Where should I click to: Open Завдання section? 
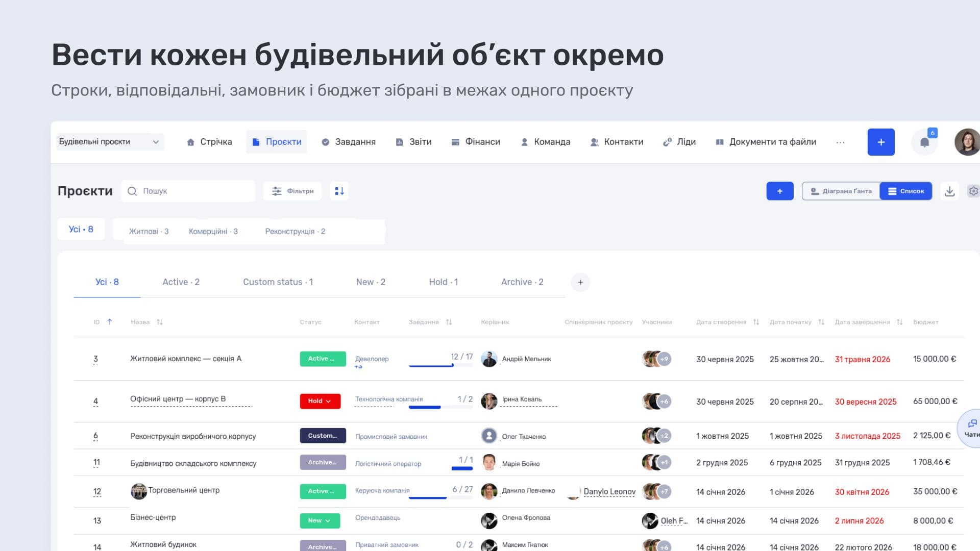[349, 142]
